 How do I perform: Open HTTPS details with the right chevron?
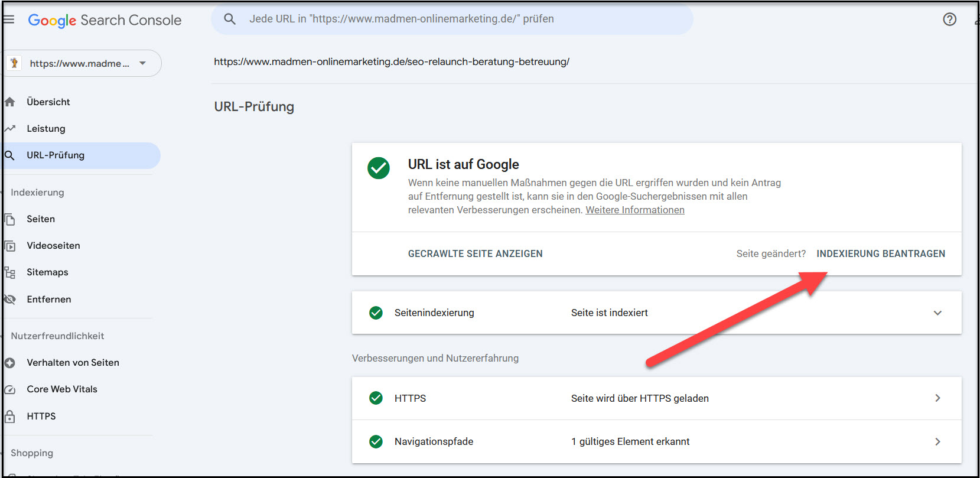click(937, 398)
